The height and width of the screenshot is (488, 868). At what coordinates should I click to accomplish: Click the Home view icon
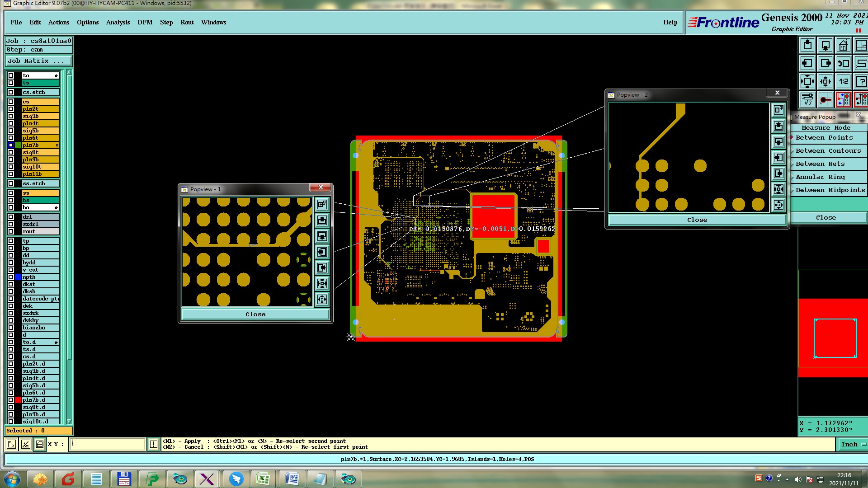[x=843, y=46]
